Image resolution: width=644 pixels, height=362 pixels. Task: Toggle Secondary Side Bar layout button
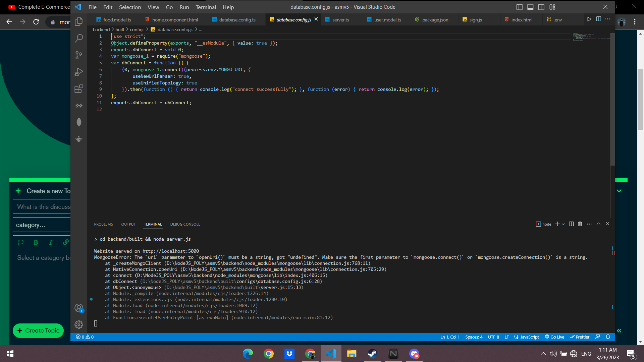541,7
